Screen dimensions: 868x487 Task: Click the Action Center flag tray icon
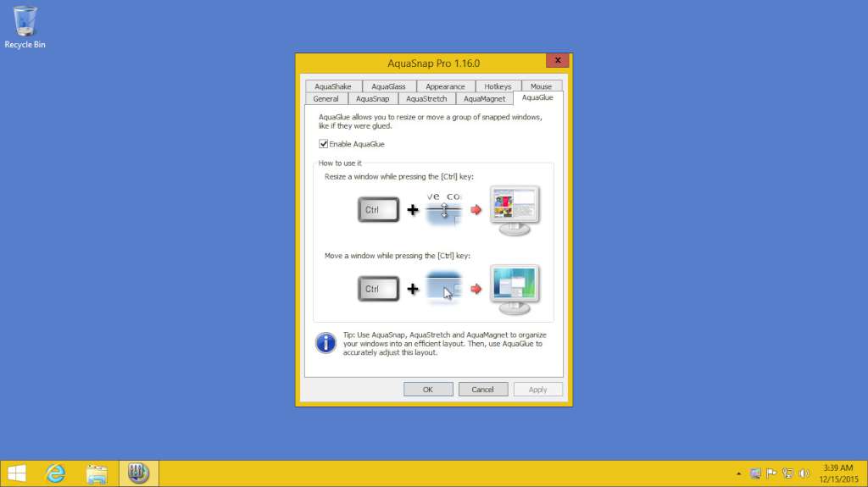coord(771,473)
